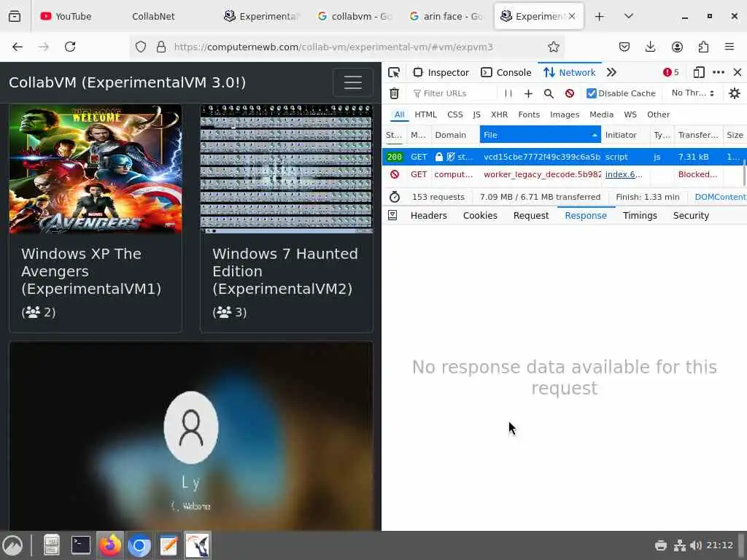Sort by File column header
Image resolution: width=747 pixels, height=560 pixels.
(541, 135)
